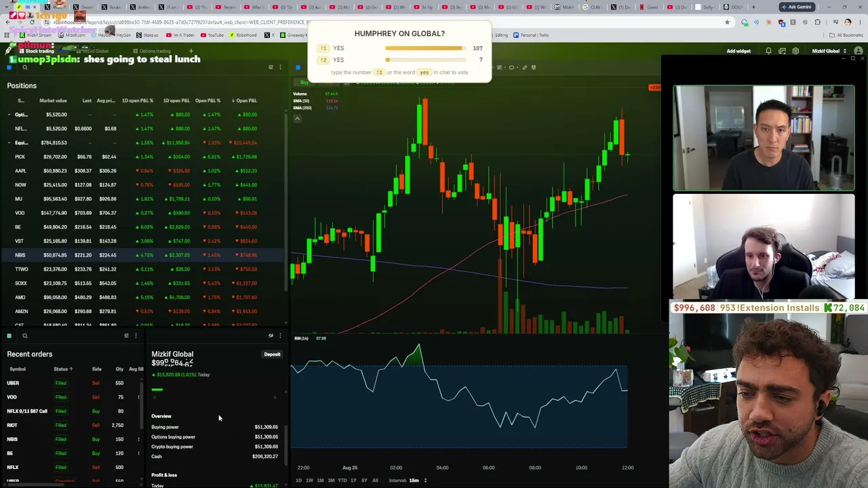The width and height of the screenshot is (868, 488).
Task: Click the Positions table vertical scrollbar
Action: click(287, 203)
